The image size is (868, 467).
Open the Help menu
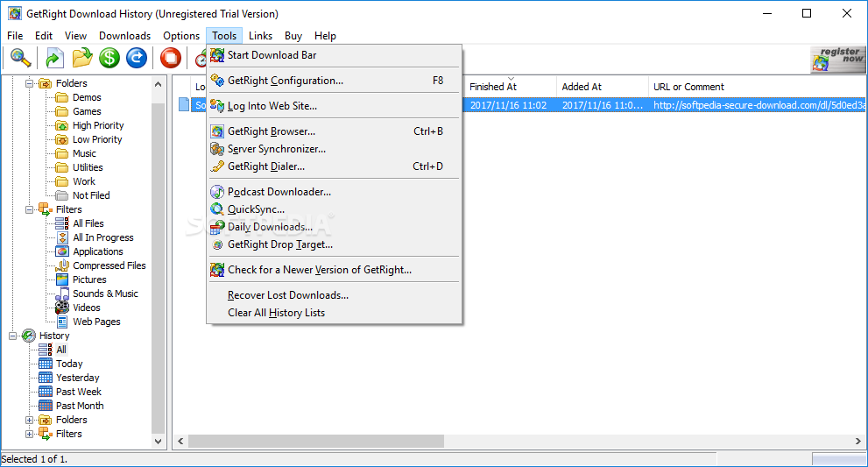[325, 36]
